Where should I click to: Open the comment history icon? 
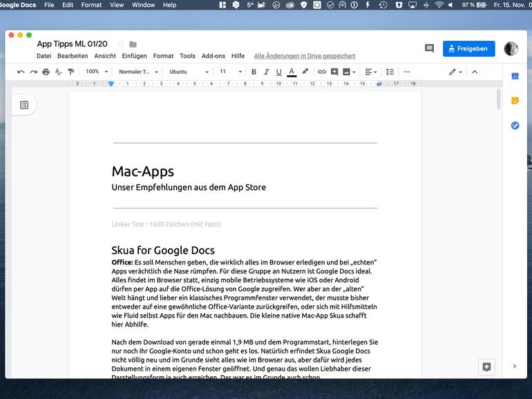click(x=429, y=49)
